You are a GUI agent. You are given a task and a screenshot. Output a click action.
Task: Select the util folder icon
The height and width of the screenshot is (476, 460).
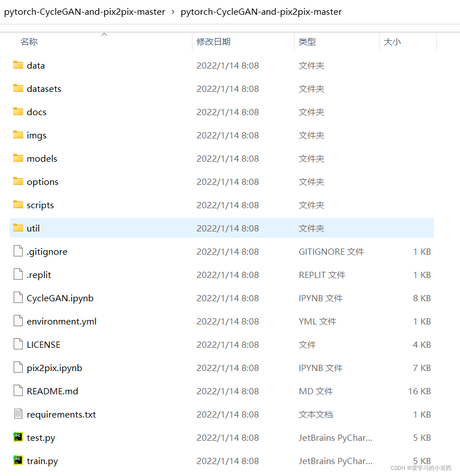[x=18, y=228]
